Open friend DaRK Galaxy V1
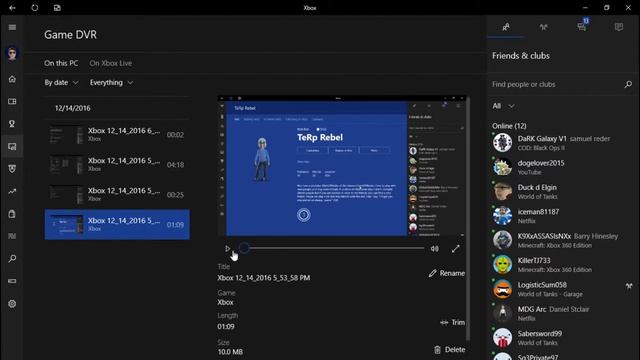 click(x=562, y=142)
